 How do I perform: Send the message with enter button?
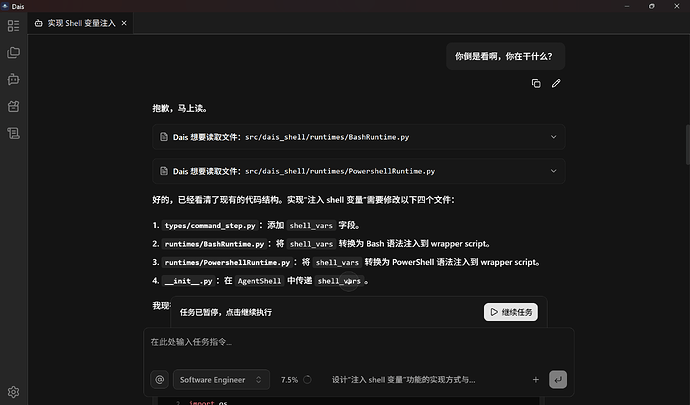click(x=558, y=379)
